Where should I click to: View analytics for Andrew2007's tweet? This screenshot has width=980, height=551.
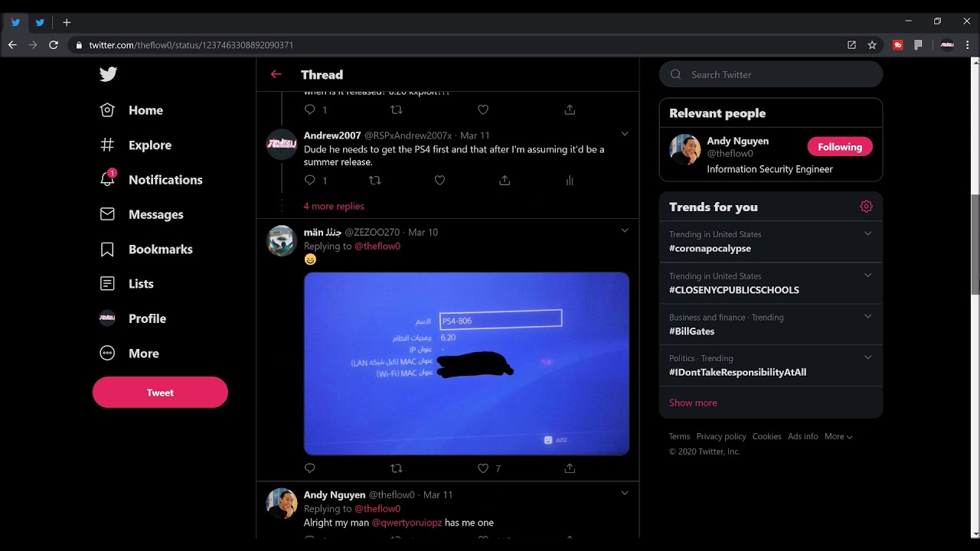(569, 181)
